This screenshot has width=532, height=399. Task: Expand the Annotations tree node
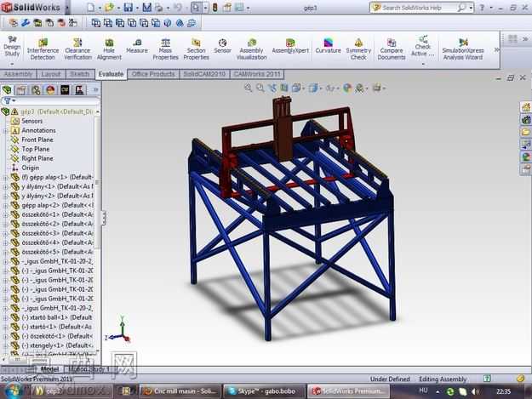pos(5,130)
